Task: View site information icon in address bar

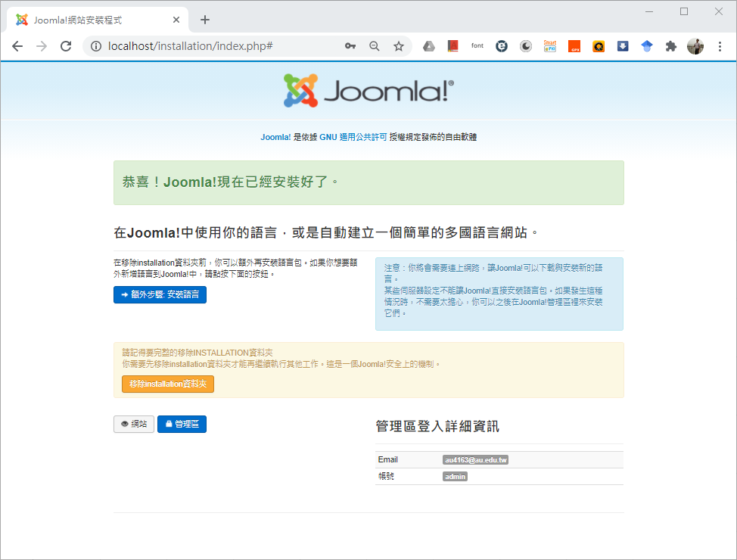Action: [96, 46]
